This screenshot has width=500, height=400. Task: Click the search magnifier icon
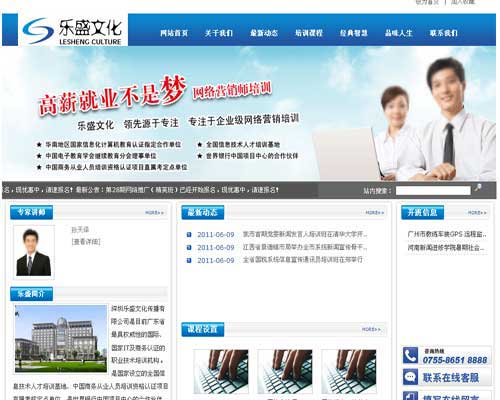(x=478, y=188)
